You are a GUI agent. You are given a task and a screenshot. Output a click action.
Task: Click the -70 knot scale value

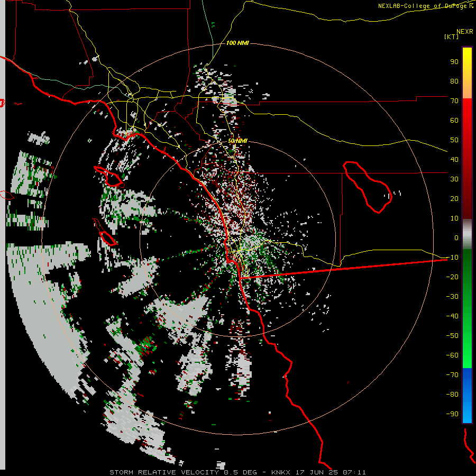click(452, 375)
